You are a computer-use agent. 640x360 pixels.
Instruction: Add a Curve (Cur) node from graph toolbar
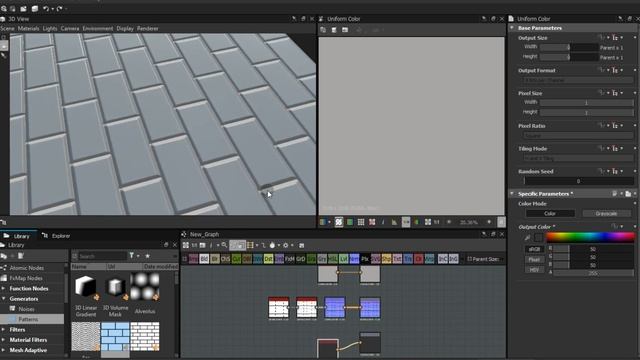click(x=236, y=259)
